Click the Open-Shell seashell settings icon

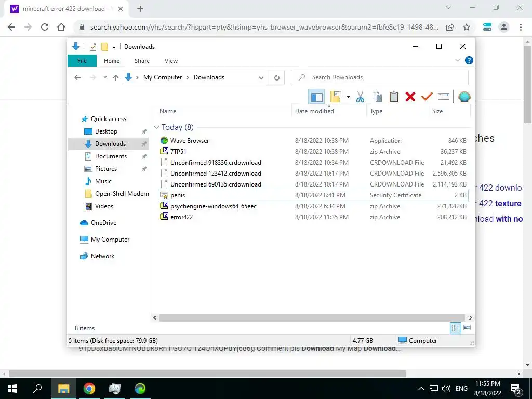pos(464,97)
